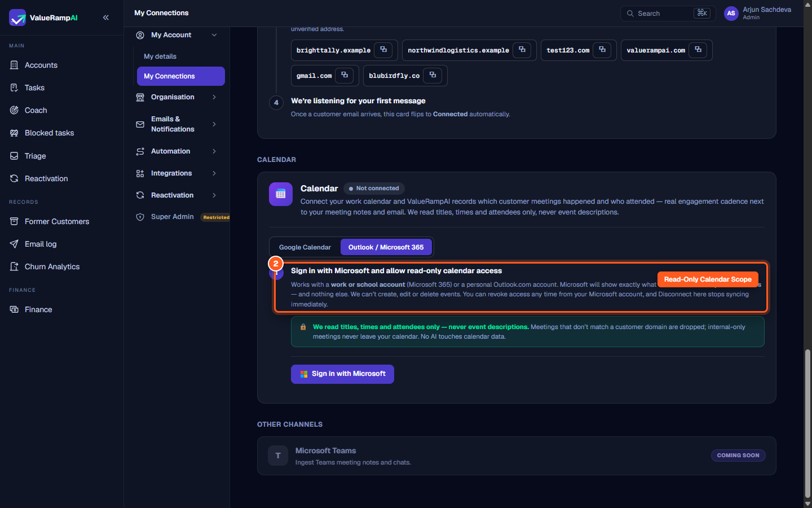Click the lock icon in privacy notice
Image resolution: width=812 pixels, height=508 pixels.
click(x=303, y=327)
